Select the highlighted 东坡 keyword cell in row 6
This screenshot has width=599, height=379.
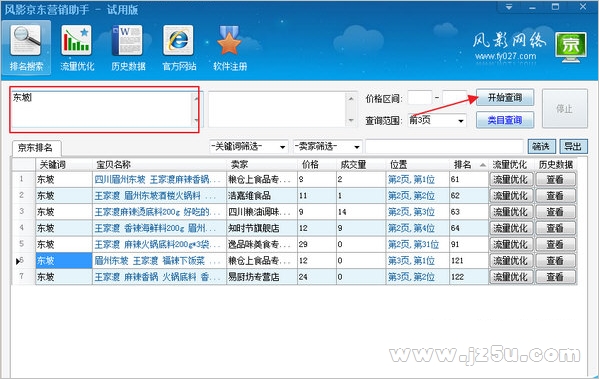click(64, 261)
